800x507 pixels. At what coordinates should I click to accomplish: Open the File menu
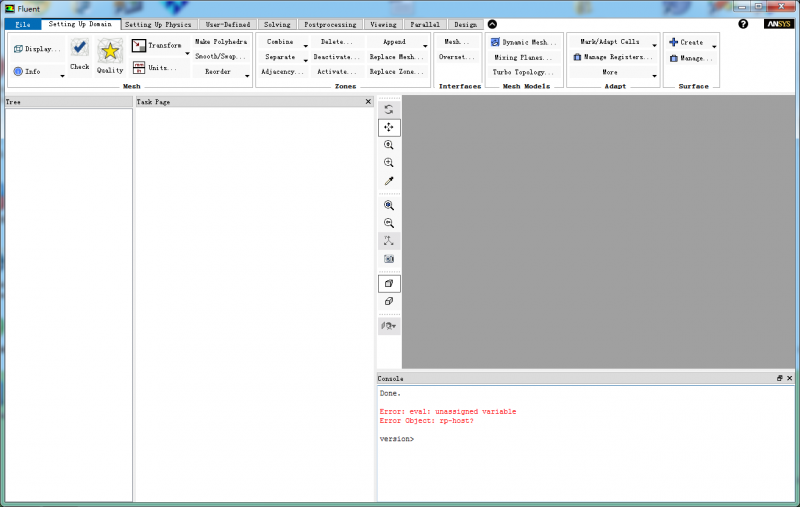point(22,24)
